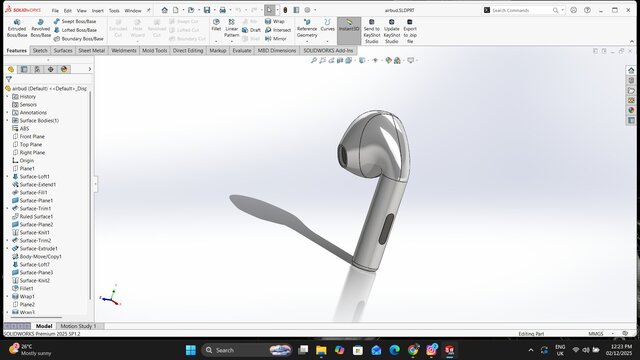Activate the Mirror feature tool
The width and height of the screenshot is (640, 360).
[276, 39]
